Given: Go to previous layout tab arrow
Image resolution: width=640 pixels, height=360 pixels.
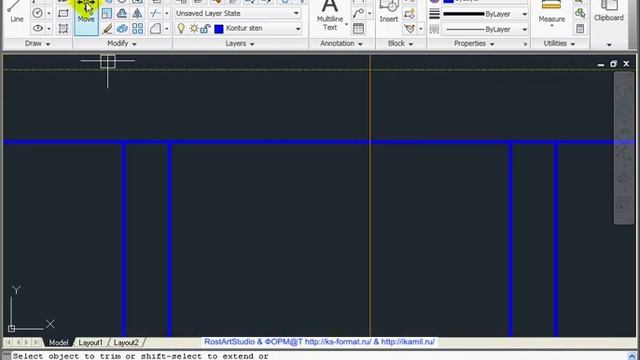Looking at the screenshot, I should click(x=18, y=342).
